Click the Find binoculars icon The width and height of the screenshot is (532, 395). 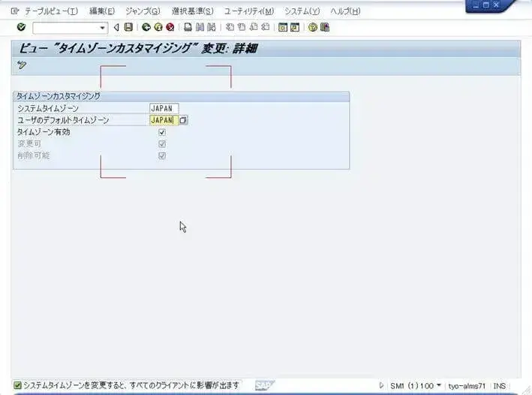click(200, 27)
